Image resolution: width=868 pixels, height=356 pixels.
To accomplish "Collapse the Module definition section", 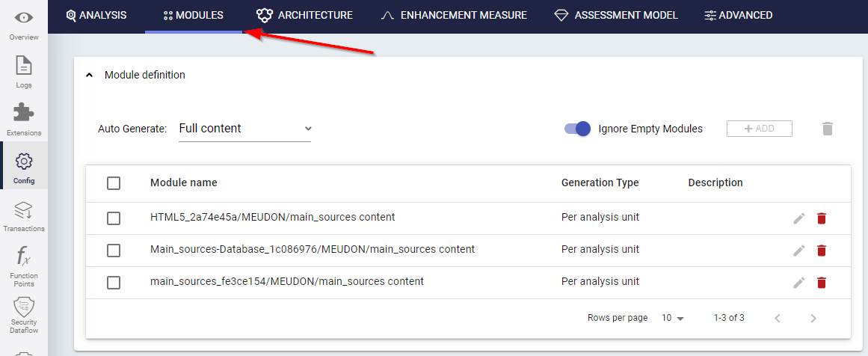I will click(90, 75).
